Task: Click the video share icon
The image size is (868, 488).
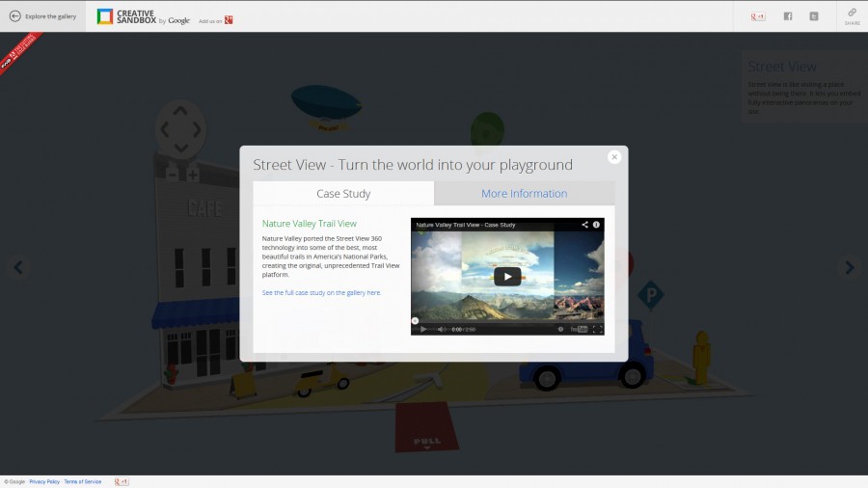Action: [x=584, y=225]
